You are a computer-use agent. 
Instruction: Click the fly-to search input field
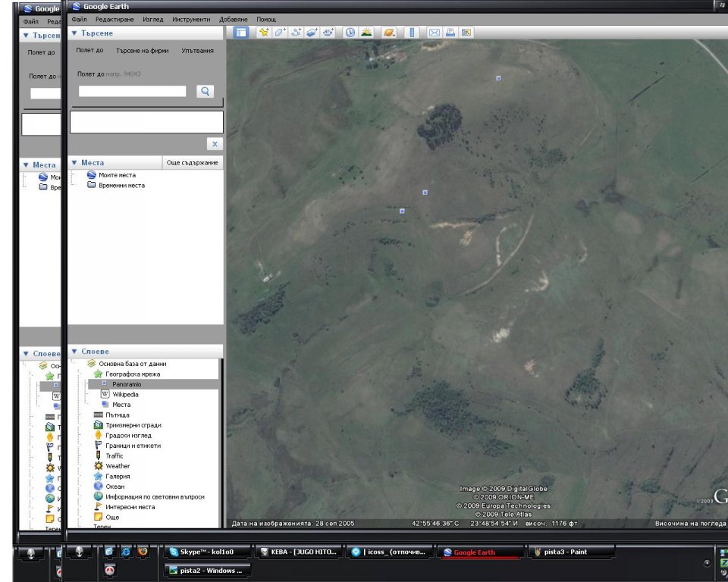(132, 91)
